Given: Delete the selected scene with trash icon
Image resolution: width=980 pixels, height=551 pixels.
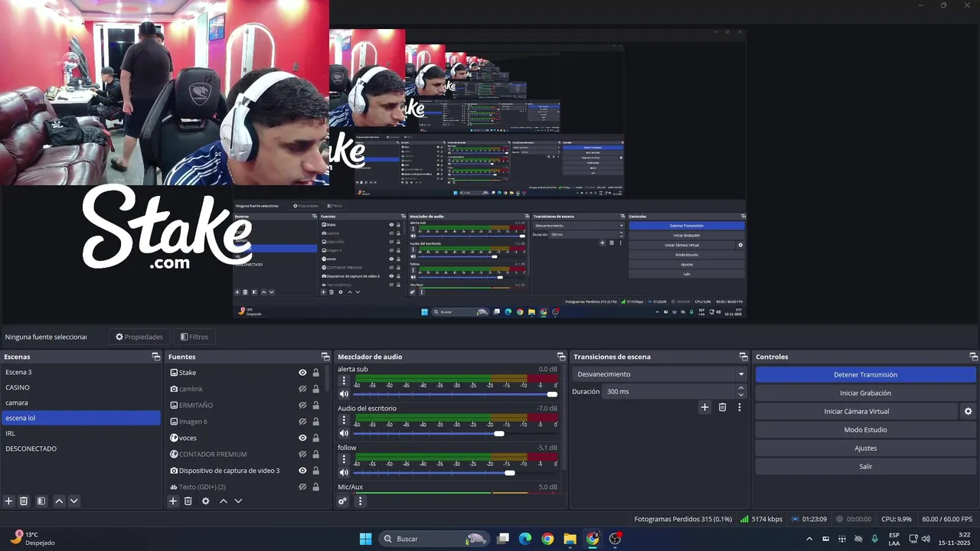Looking at the screenshot, I should coord(24,501).
